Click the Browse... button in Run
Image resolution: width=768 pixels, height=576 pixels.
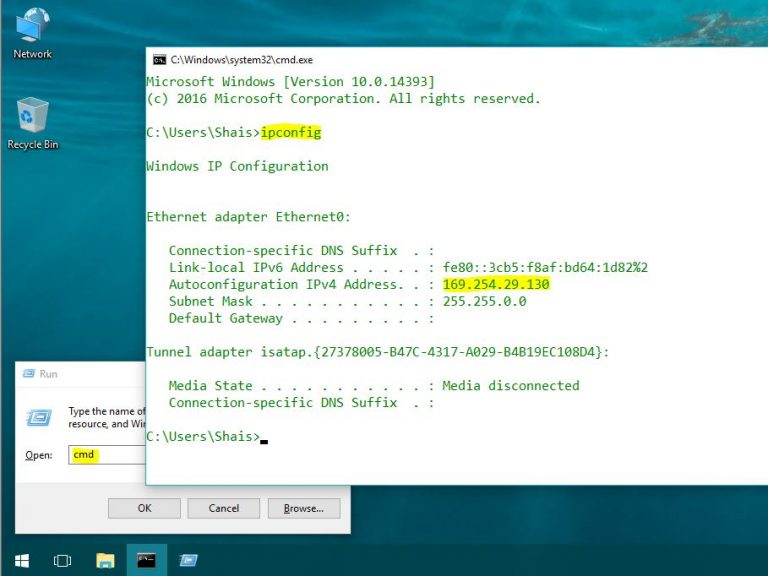click(x=304, y=508)
